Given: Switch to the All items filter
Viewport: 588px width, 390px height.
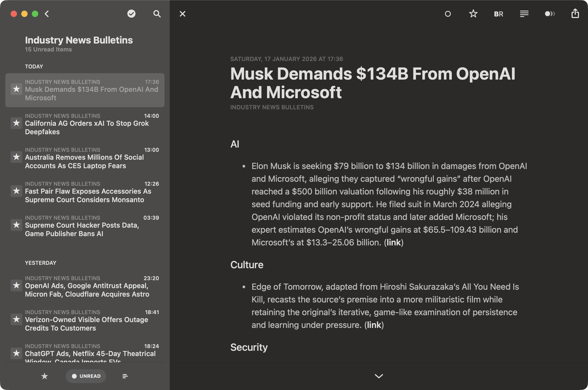Looking at the screenshot, I should [x=125, y=376].
